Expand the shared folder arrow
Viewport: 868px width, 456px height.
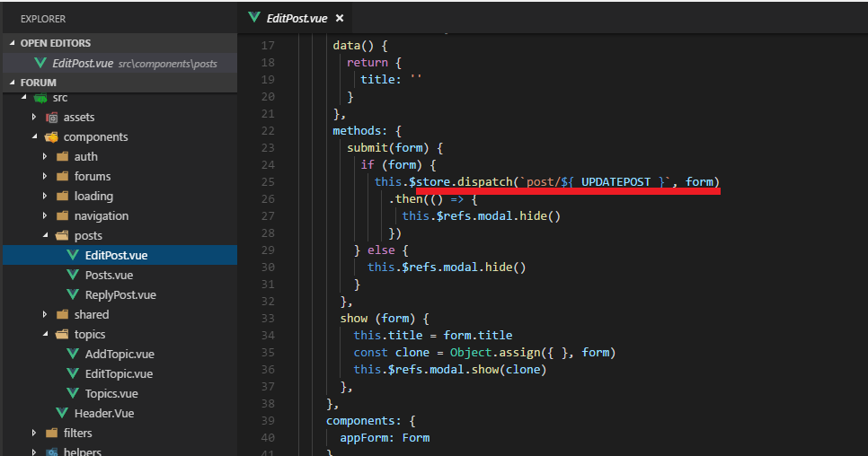pos(45,314)
